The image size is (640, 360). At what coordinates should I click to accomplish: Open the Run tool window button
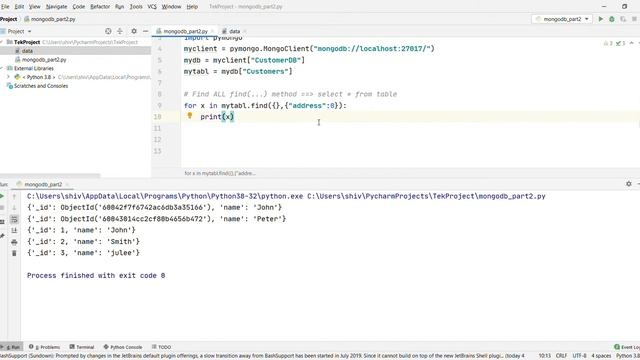(x=11, y=347)
